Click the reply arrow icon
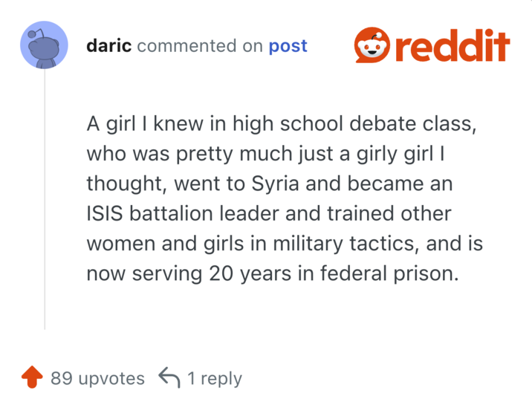The image size is (532, 399). (169, 377)
